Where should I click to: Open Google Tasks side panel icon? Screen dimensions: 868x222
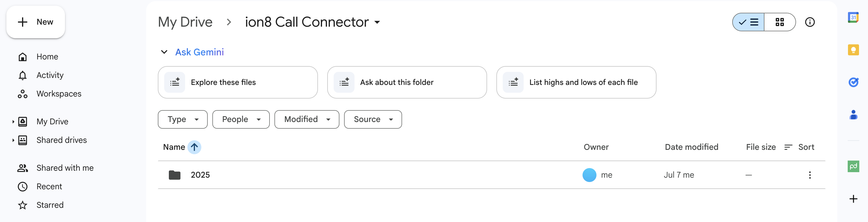click(853, 82)
